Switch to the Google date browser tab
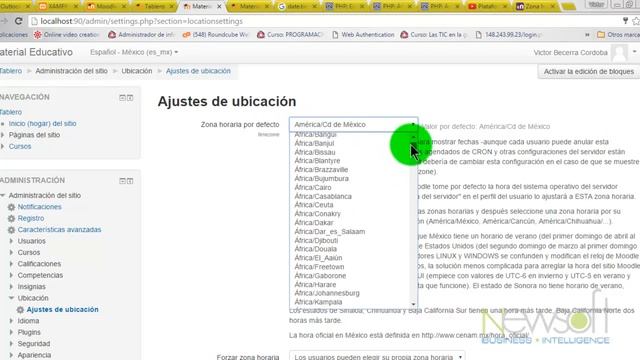The image size is (640, 360). (x=297, y=6)
